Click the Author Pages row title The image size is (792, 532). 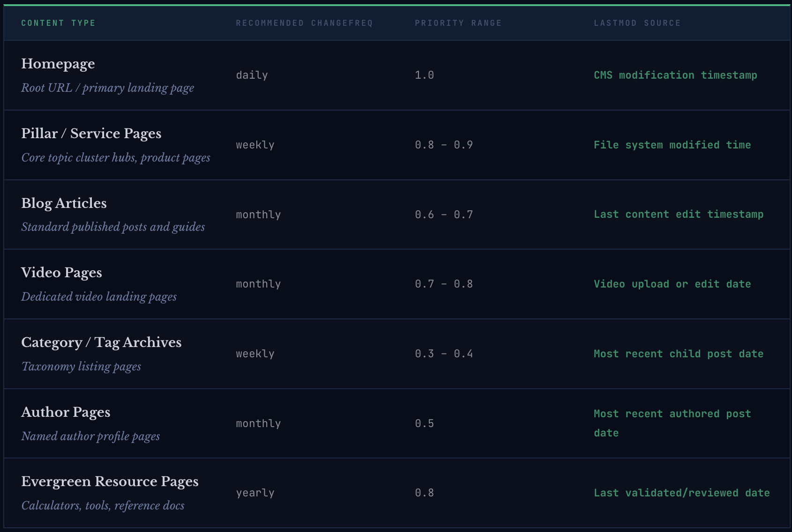(66, 412)
